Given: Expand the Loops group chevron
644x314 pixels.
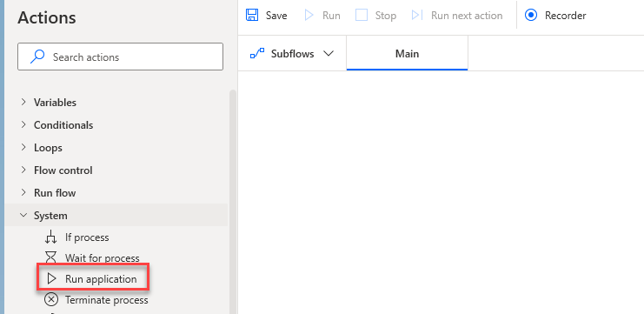Looking at the screenshot, I should 23,147.
